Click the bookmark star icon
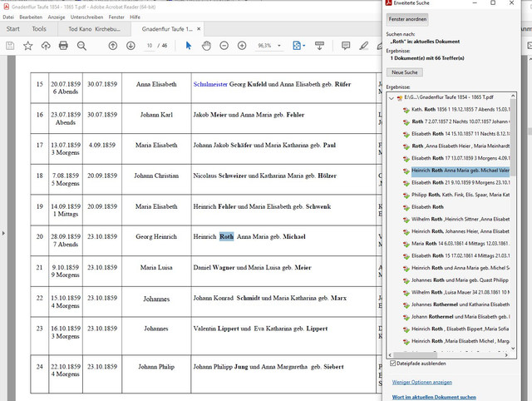This screenshot has width=532, height=401. pos(27,46)
